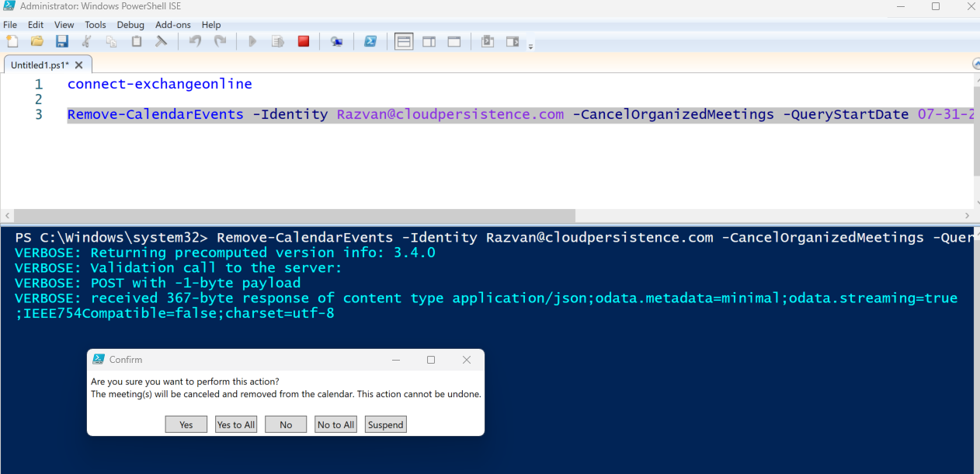Open the Help menu
The image size is (980, 474).
coord(211,25)
